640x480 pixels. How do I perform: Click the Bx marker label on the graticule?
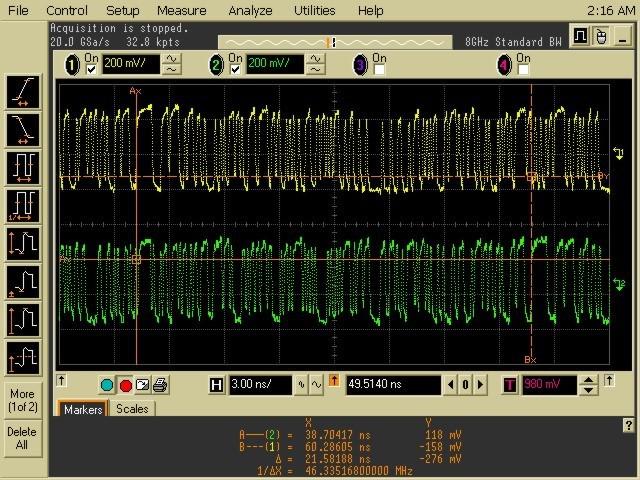coord(530,360)
